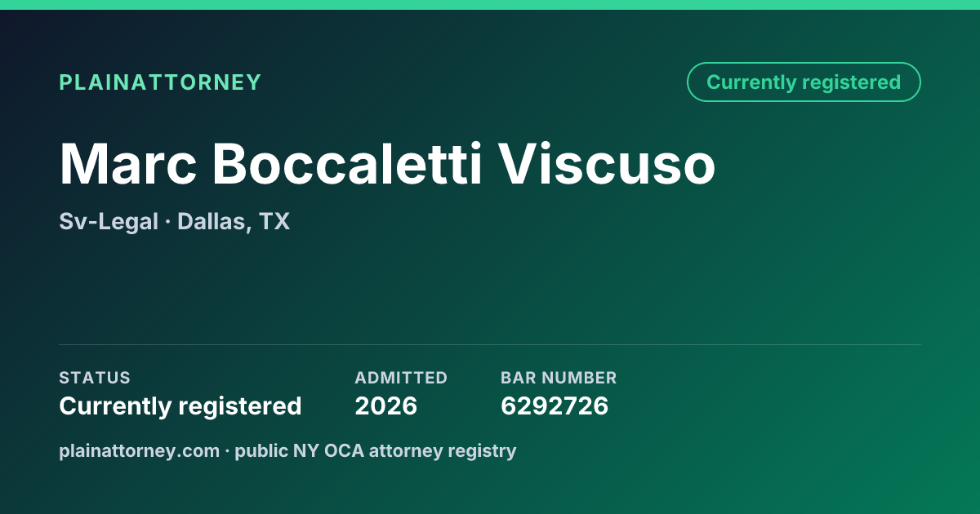Click the PLAINATTORNEY brand logo text
The image size is (980, 514).
click(x=160, y=82)
